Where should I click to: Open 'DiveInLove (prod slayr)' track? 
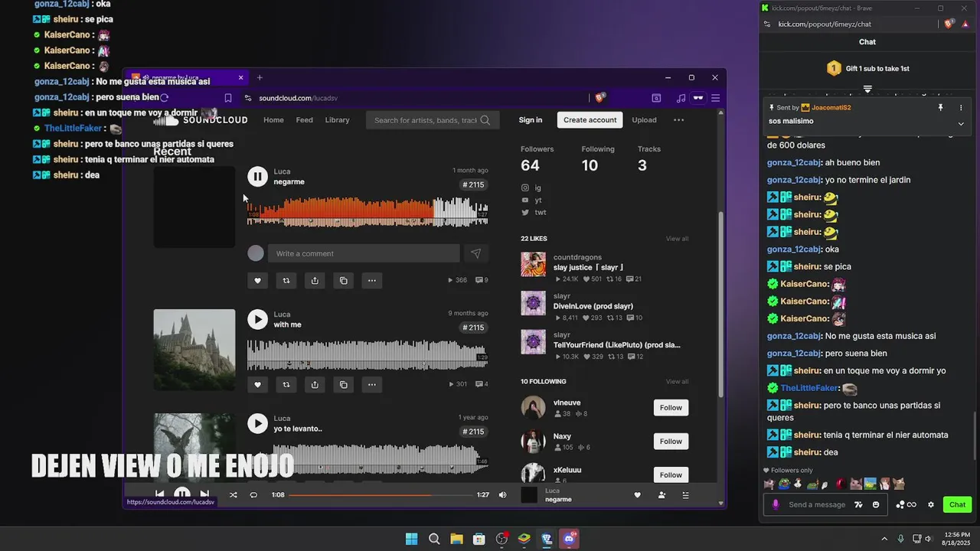tap(593, 306)
